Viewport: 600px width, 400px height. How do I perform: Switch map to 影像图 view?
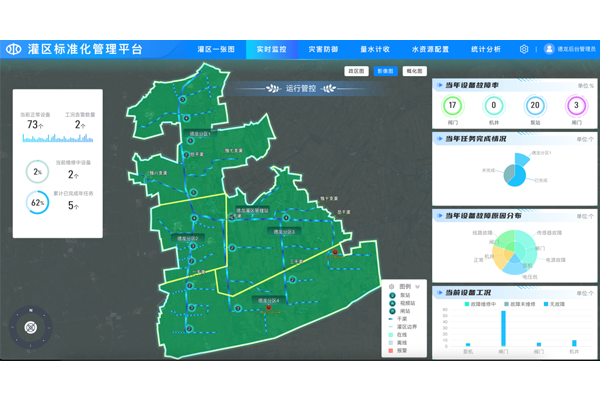(x=384, y=72)
